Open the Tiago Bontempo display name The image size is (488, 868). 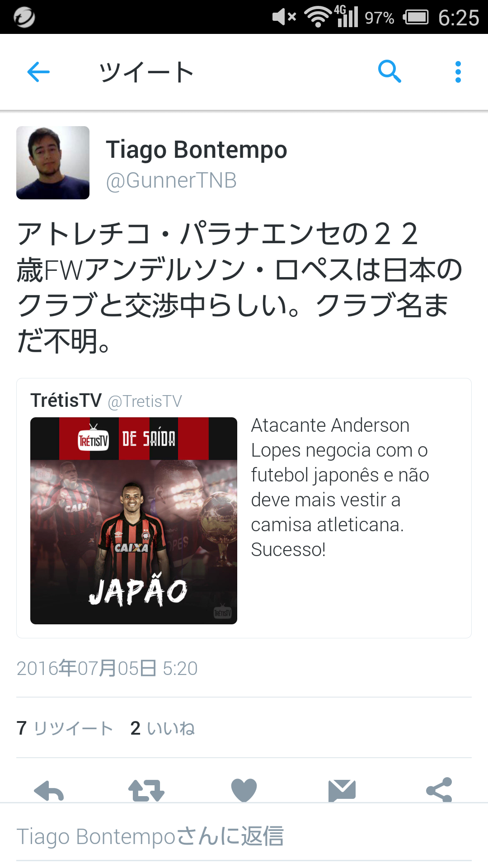pos(197,150)
